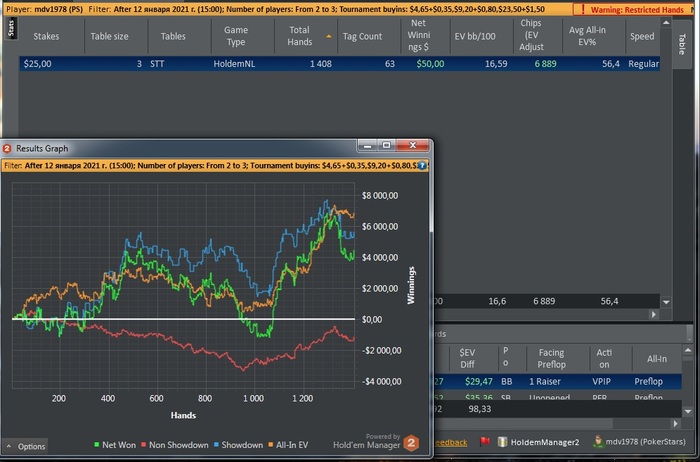This screenshot has height=462, width=700.
Task: Sort by Chips EV Adjust column
Action: [531, 35]
